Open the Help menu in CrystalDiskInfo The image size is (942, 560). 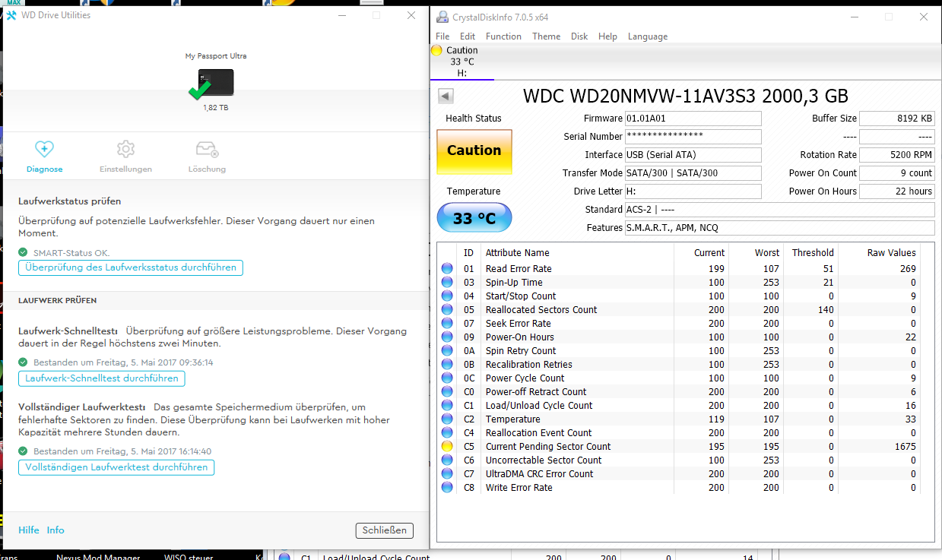point(607,36)
